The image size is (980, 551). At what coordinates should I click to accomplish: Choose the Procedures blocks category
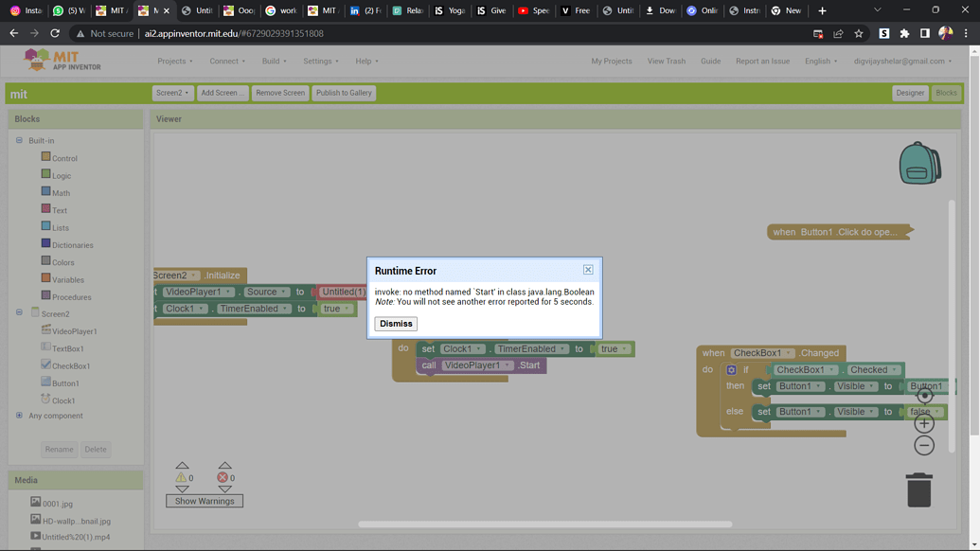(x=71, y=297)
